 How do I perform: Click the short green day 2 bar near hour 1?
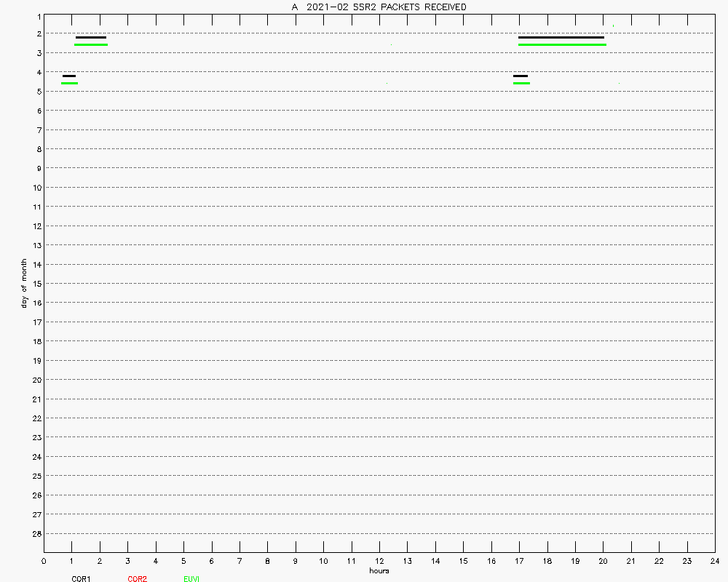pos(91,44)
